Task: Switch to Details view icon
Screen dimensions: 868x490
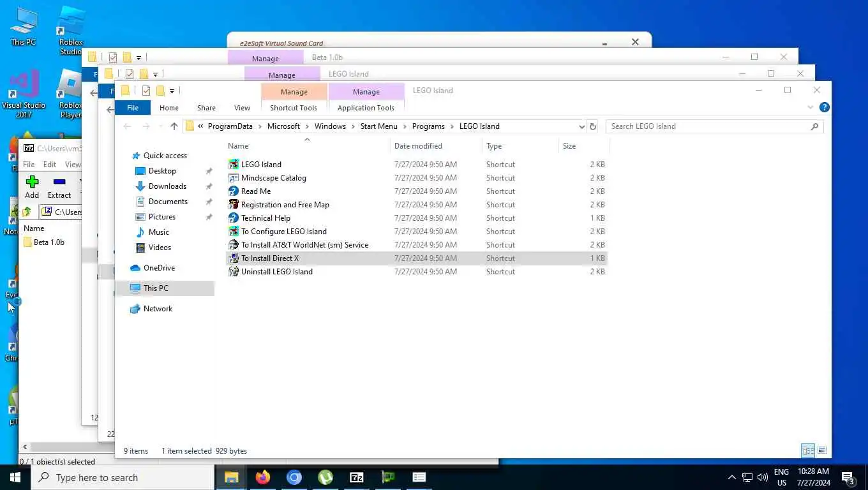Action: tap(808, 450)
